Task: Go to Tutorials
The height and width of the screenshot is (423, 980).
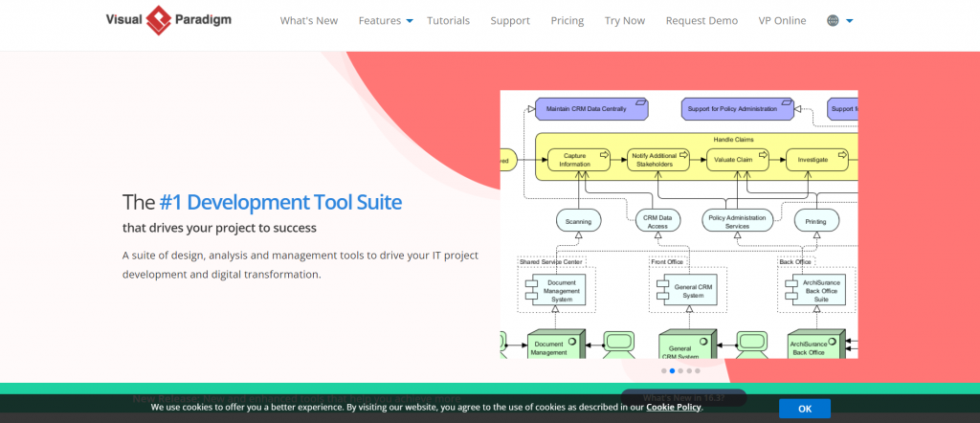Action: (x=448, y=21)
